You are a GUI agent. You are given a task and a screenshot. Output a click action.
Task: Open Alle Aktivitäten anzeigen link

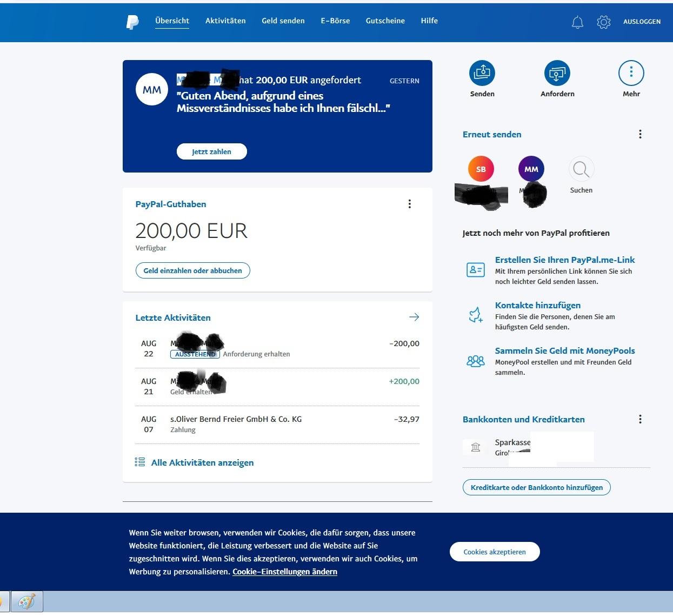click(202, 462)
